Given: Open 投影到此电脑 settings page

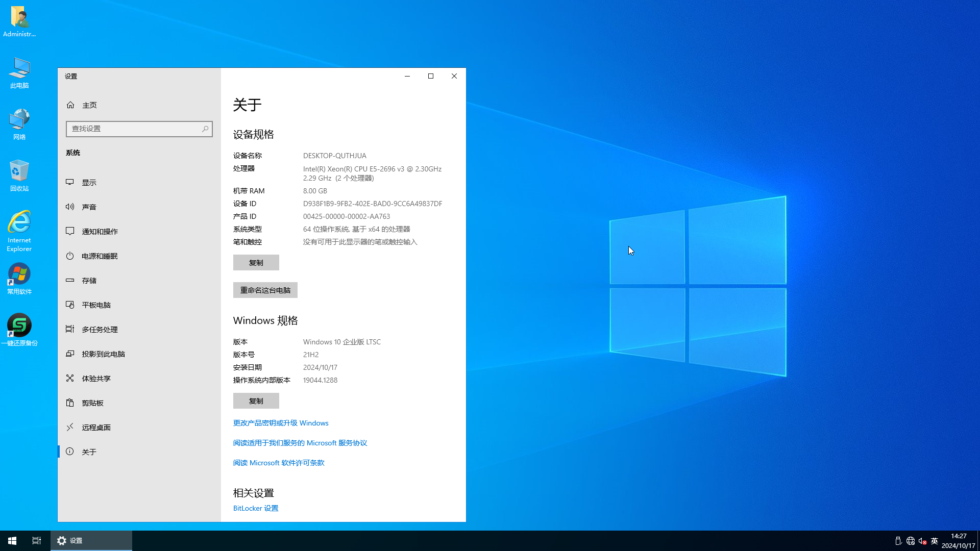Looking at the screenshot, I should pos(139,354).
